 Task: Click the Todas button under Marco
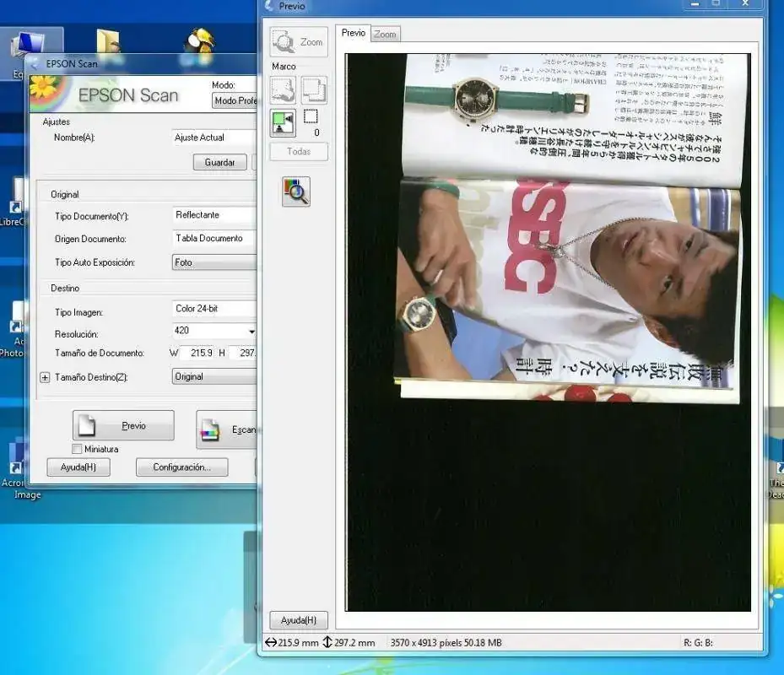(x=299, y=152)
